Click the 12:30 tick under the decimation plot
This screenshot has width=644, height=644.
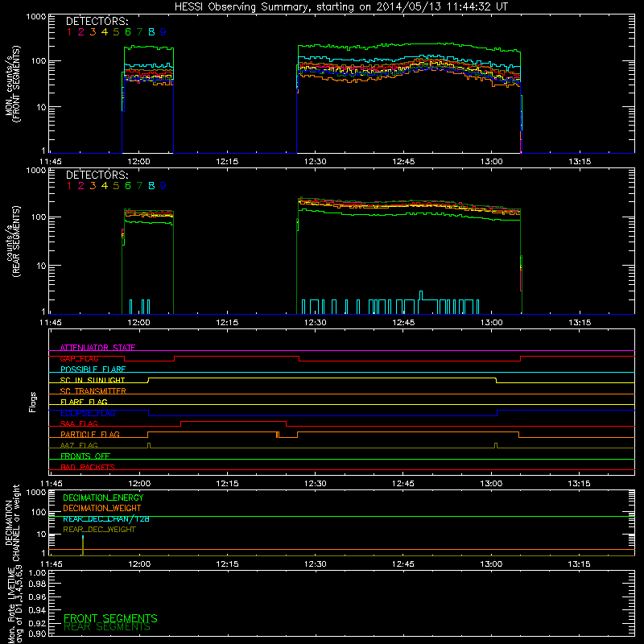(x=315, y=564)
